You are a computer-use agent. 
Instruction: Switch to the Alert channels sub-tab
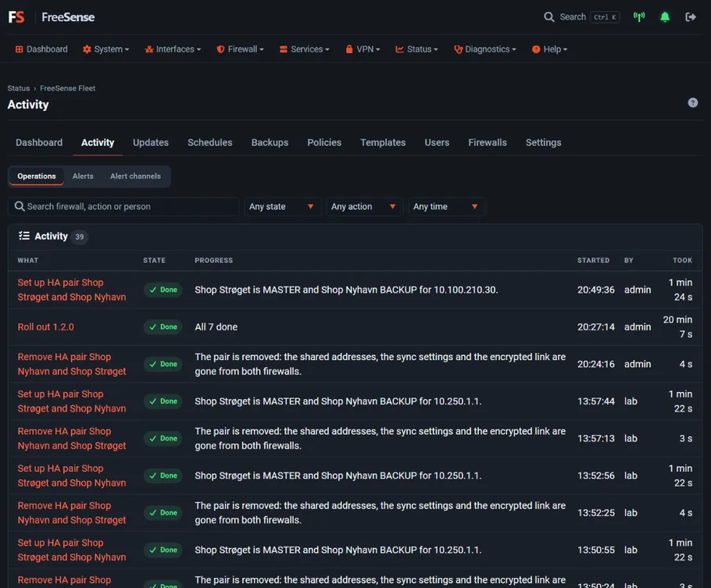pos(135,176)
